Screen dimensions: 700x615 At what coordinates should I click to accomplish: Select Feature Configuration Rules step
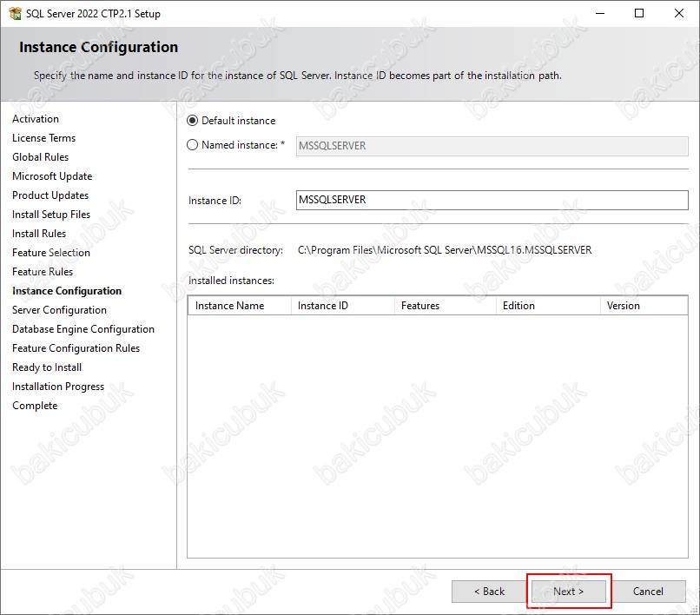[76, 348]
